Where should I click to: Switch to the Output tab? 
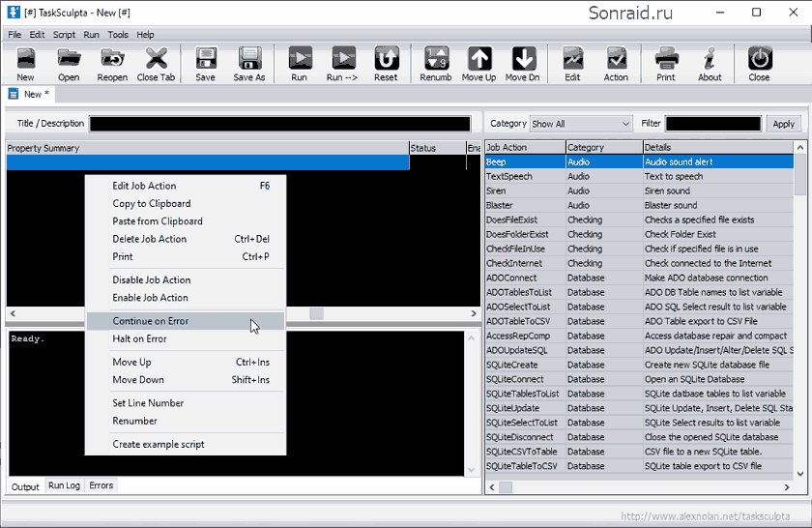tap(25, 486)
